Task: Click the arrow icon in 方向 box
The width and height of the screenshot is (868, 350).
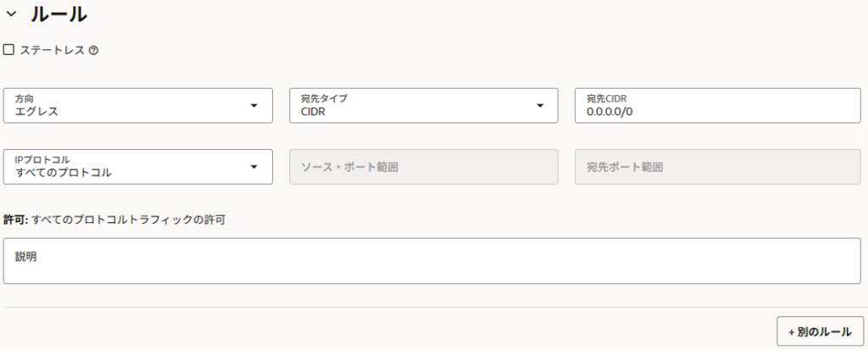Action: coord(253,106)
